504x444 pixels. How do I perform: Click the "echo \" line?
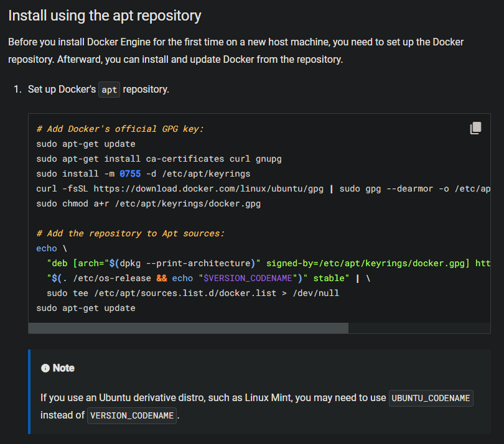(52, 248)
